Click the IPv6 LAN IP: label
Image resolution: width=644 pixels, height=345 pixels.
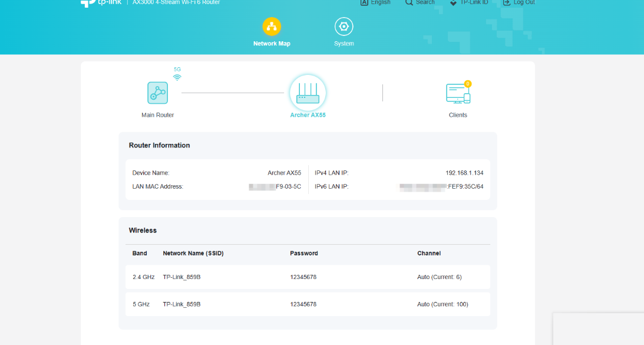coord(332,187)
